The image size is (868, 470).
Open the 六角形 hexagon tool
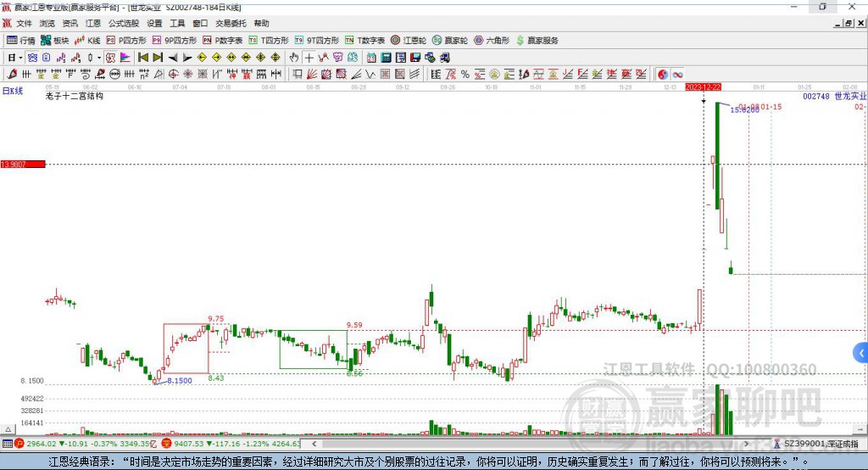click(x=492, y=41)
